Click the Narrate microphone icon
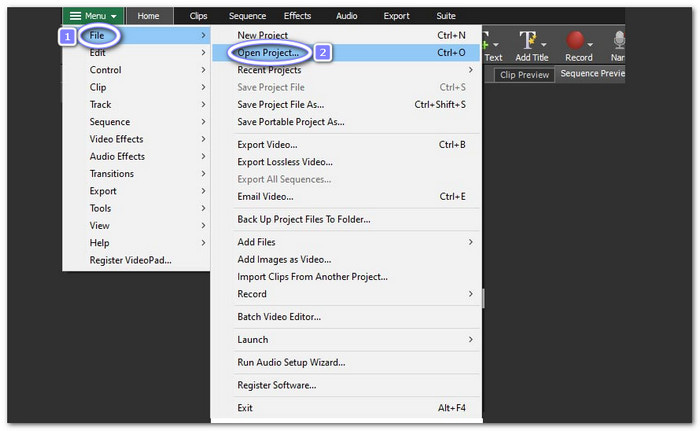The image size is (700, 431). pyautogui.click(x=619, y=40)
